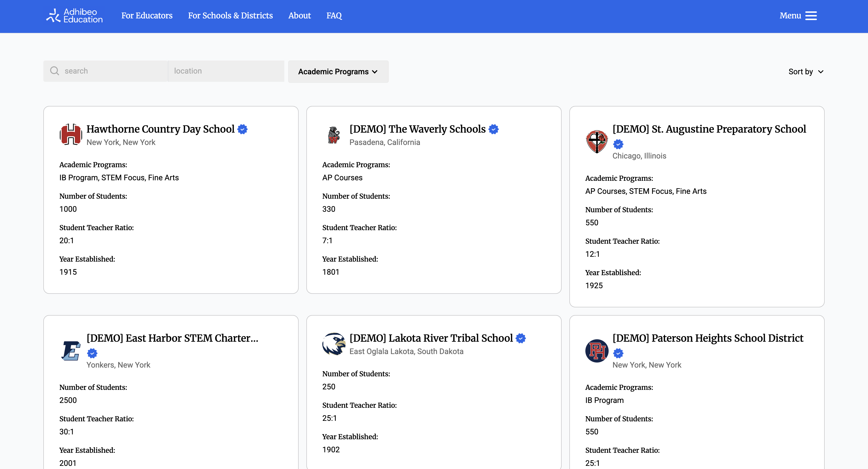Click Hawthorne Country Day School logo
The width and height of the screenshot is (868, 469).
click(x=71, y=134)
